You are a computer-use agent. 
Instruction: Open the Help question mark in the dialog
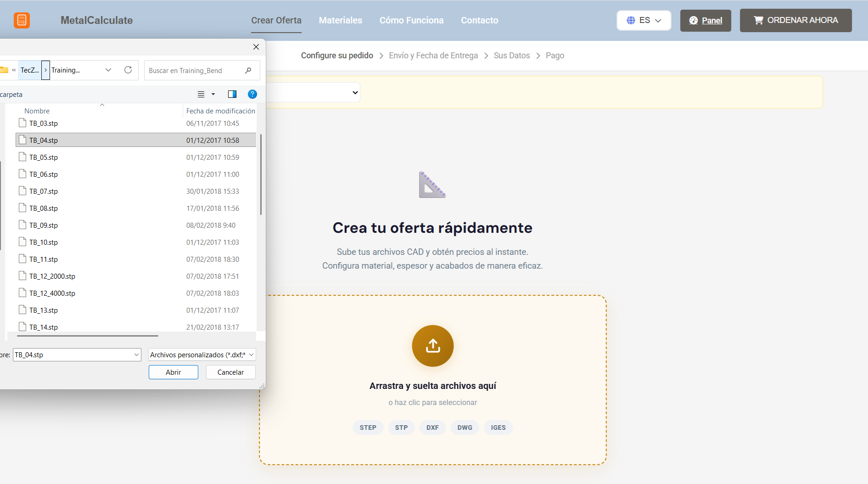tap(252, 94)
